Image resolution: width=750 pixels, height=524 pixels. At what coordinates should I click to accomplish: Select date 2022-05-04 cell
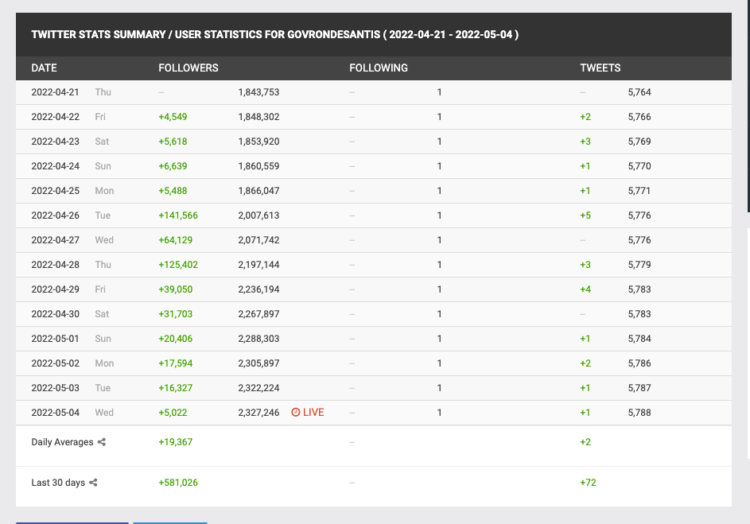click(55, 413)
